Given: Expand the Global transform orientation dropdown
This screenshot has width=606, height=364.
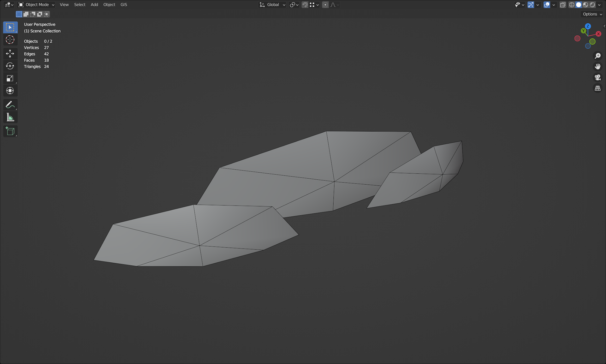Looking at the screenshot, I should coord(272,5).
